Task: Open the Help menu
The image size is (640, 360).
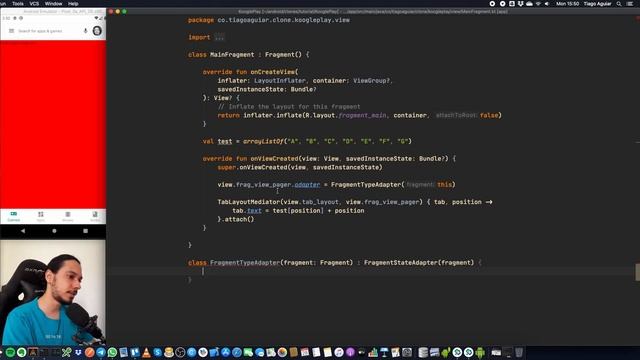Action: click(x=73, y=3)
